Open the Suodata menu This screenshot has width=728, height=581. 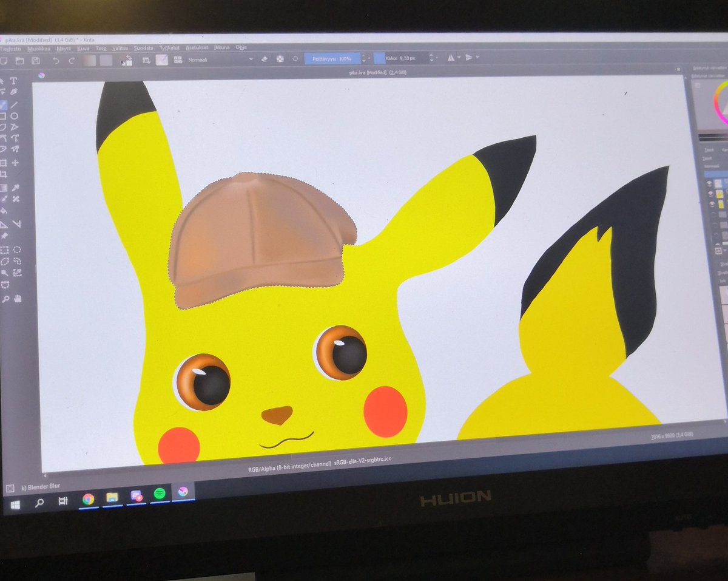[x=144, y=47]
